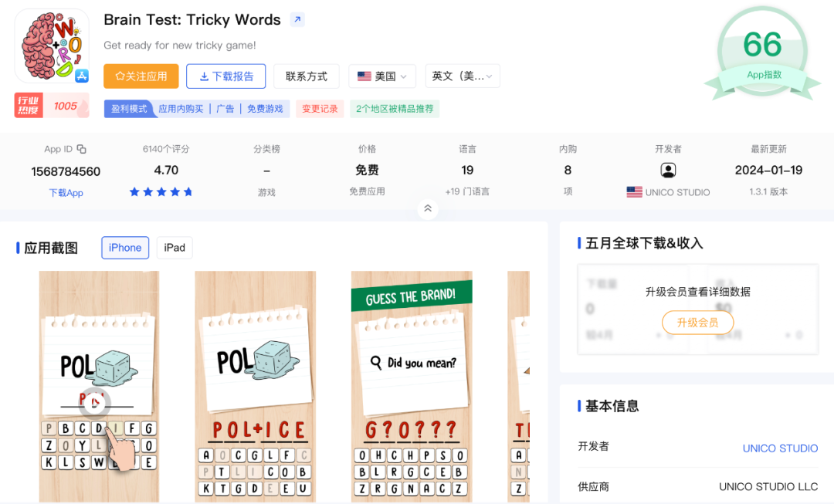Click the 6140个评分 label

click(x=166, y=149)
